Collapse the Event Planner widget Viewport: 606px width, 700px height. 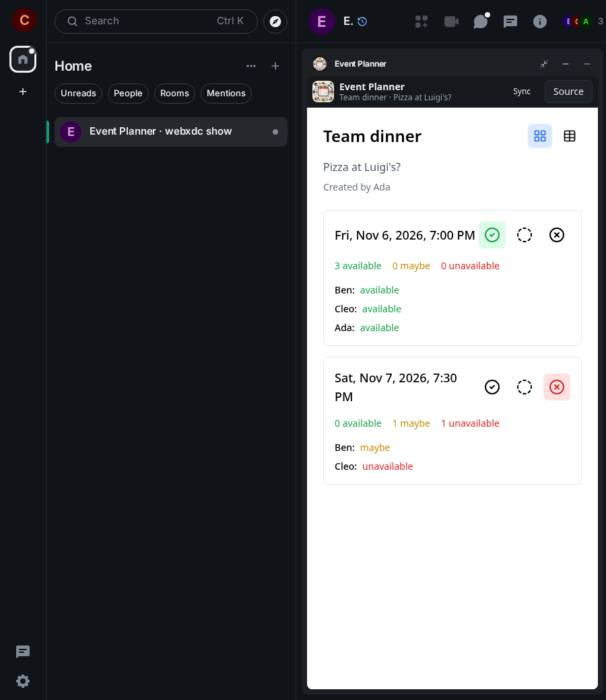coord(544,64)
